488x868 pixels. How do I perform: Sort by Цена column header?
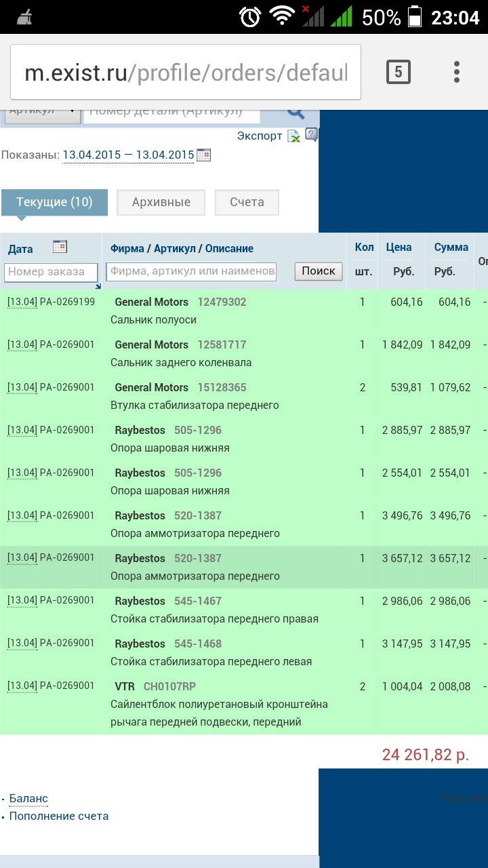(399, 248)
